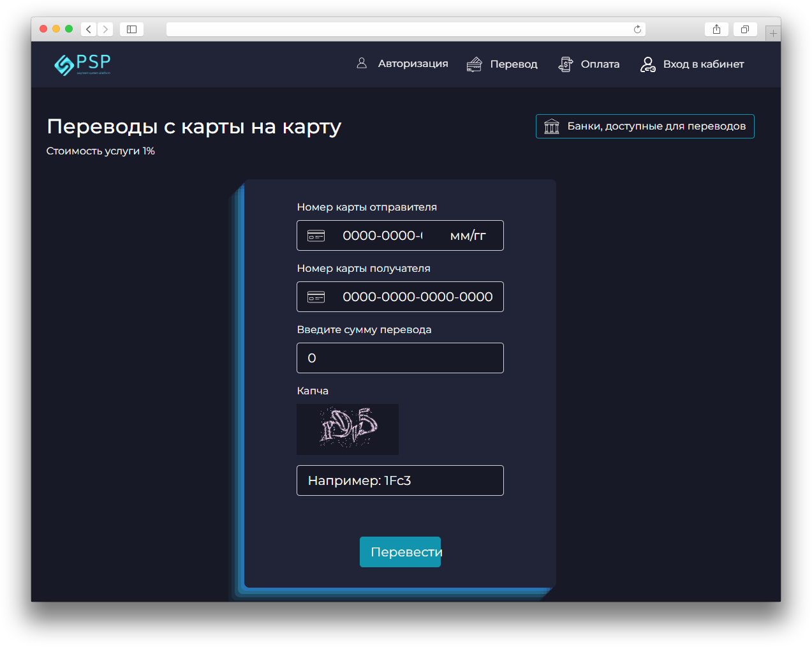Click the card icon in sender field

click(x=316, y=236)
